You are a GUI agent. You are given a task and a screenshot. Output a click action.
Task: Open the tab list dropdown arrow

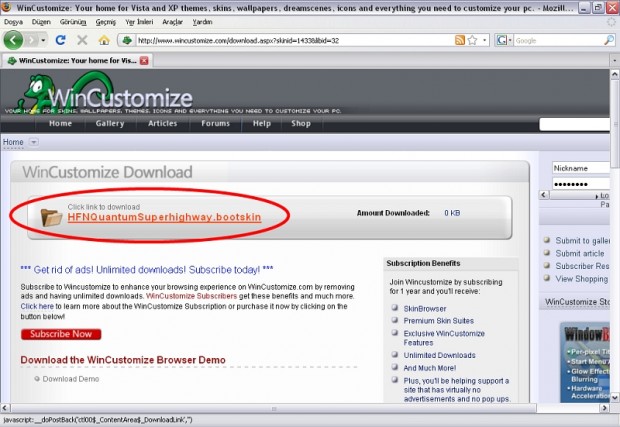click(614, 60)
